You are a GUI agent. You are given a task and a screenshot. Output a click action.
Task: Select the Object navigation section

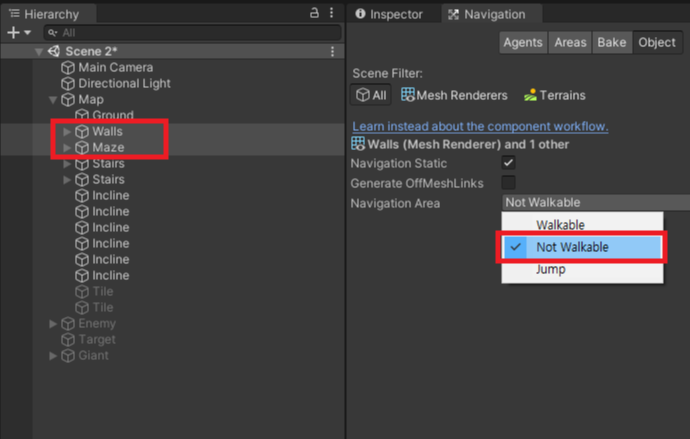657,42
